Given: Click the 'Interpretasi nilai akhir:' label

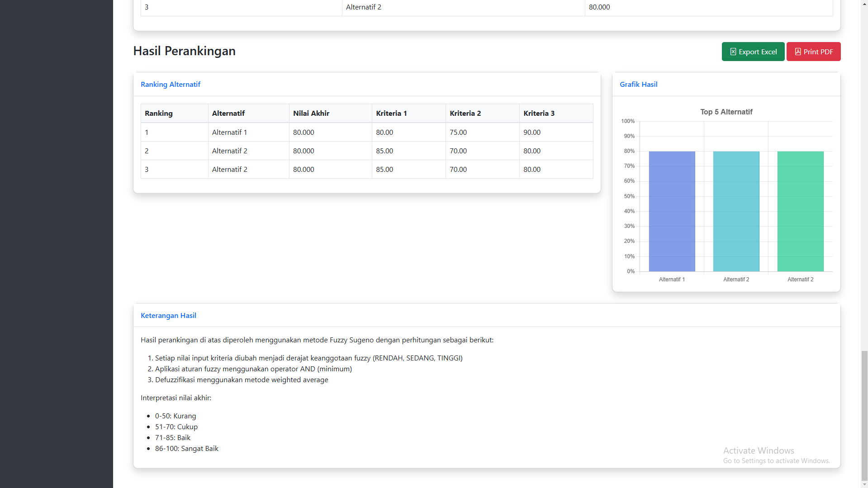Looking at the screenshot, I should [176, 398].
